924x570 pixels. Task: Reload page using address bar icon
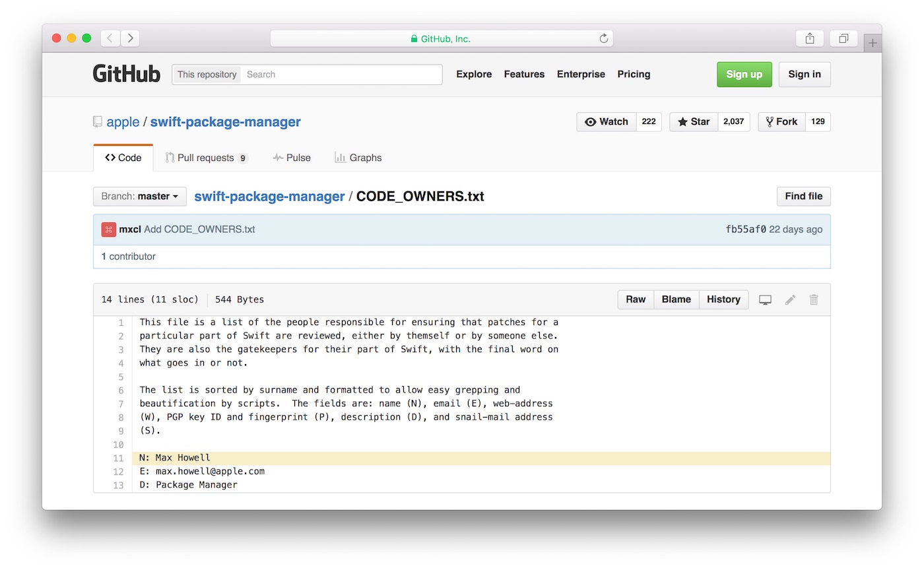(603, 39)
